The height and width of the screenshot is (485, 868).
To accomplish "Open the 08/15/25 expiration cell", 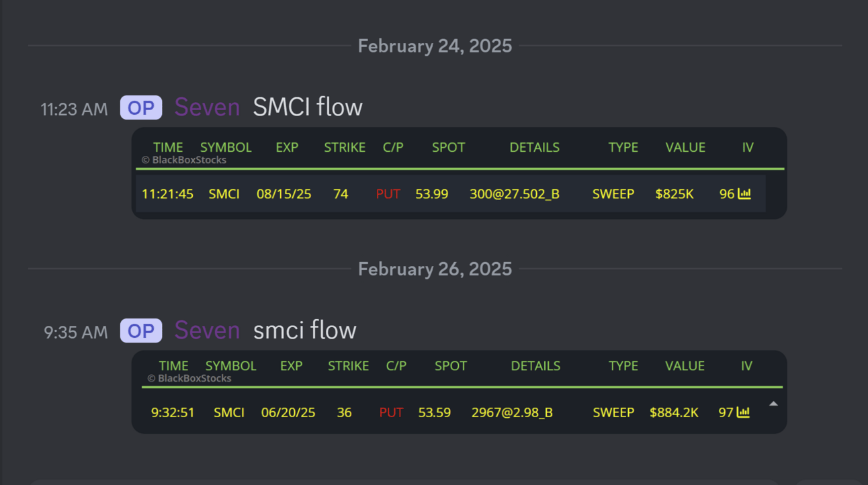I will pyautogui.click(x=284, y=194).
